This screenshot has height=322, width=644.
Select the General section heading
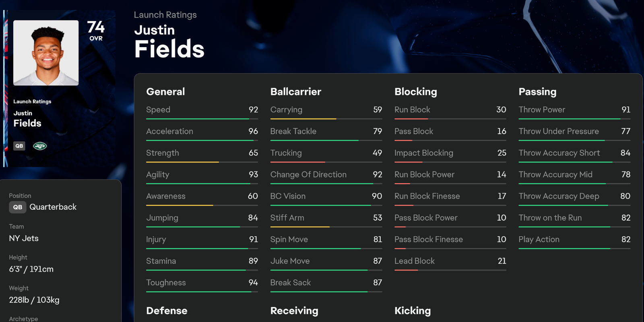[165, 92]
